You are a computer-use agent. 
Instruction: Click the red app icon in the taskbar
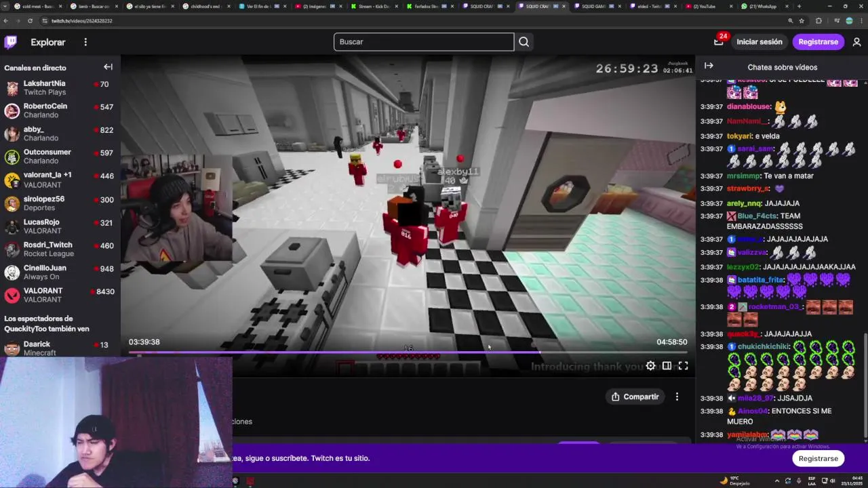click(x=250, y=481)
